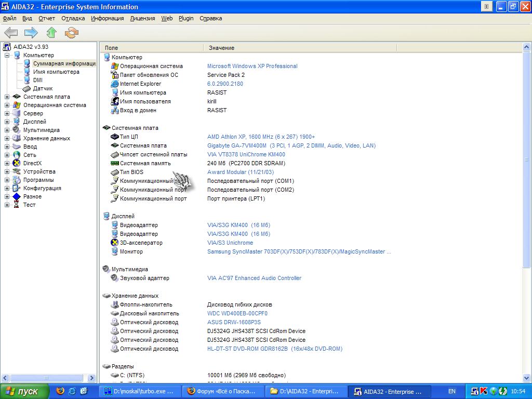Collapse the Компьютер tree node

(x=7, y=55)
